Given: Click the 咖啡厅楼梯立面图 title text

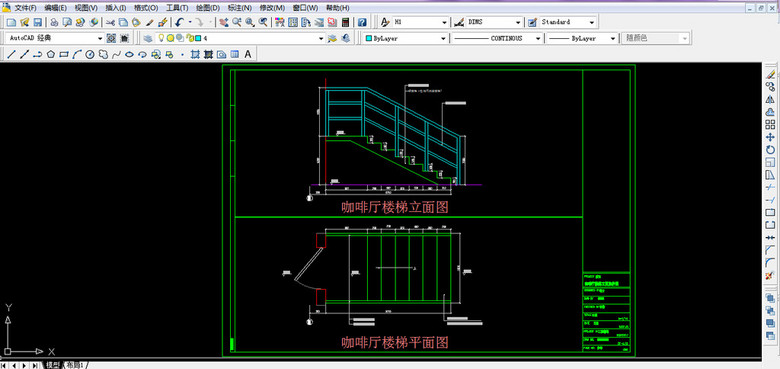Looking at the screenshot, I should click(395, 207).
